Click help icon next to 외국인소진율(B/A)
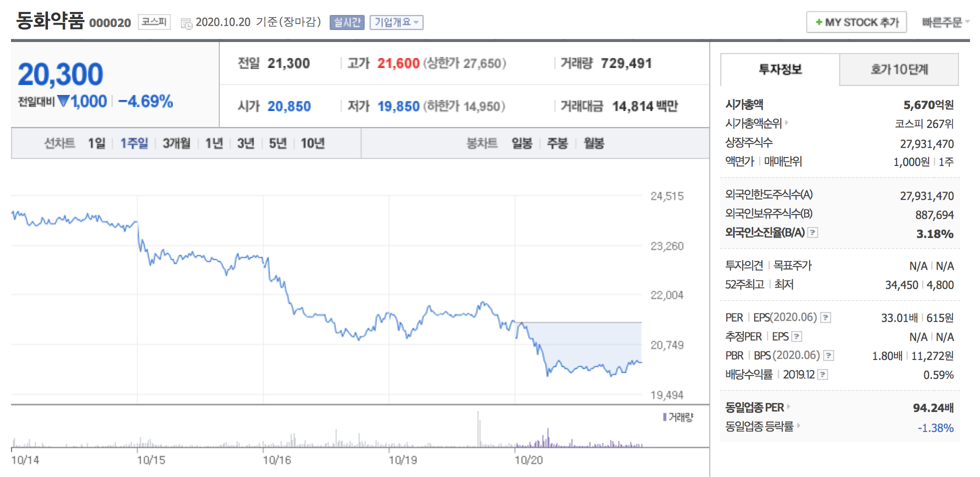This screenshot has width=980, height=477. pos(813,232)
